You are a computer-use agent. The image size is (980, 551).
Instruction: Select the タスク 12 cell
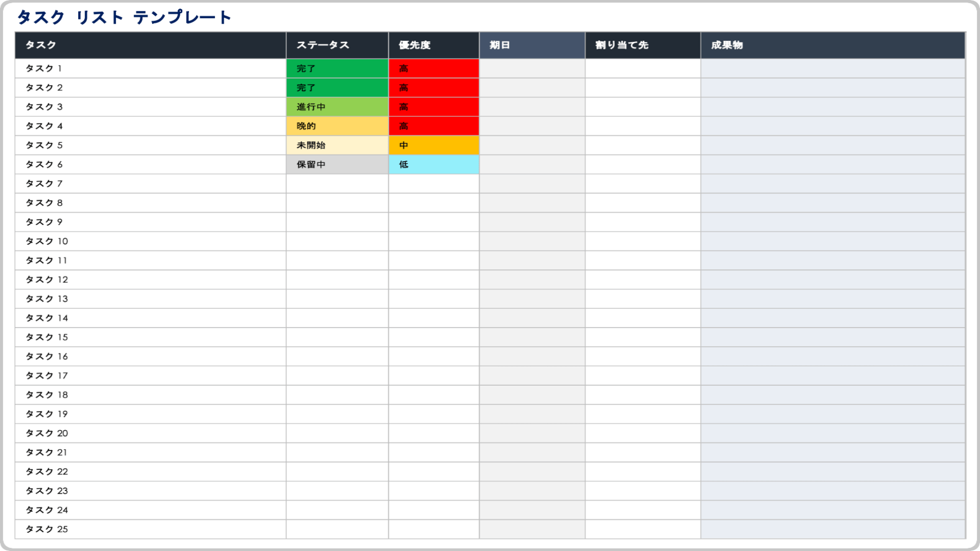point(151,280)
